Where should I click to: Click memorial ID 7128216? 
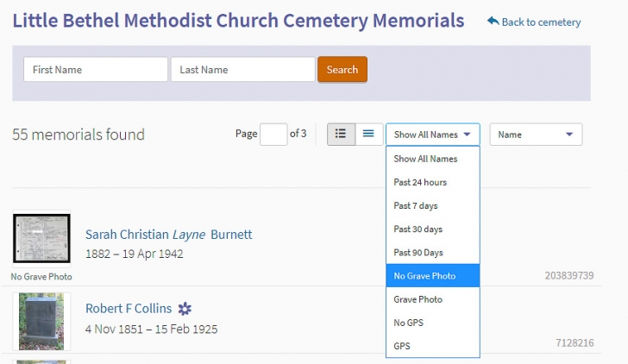(575, 342)
